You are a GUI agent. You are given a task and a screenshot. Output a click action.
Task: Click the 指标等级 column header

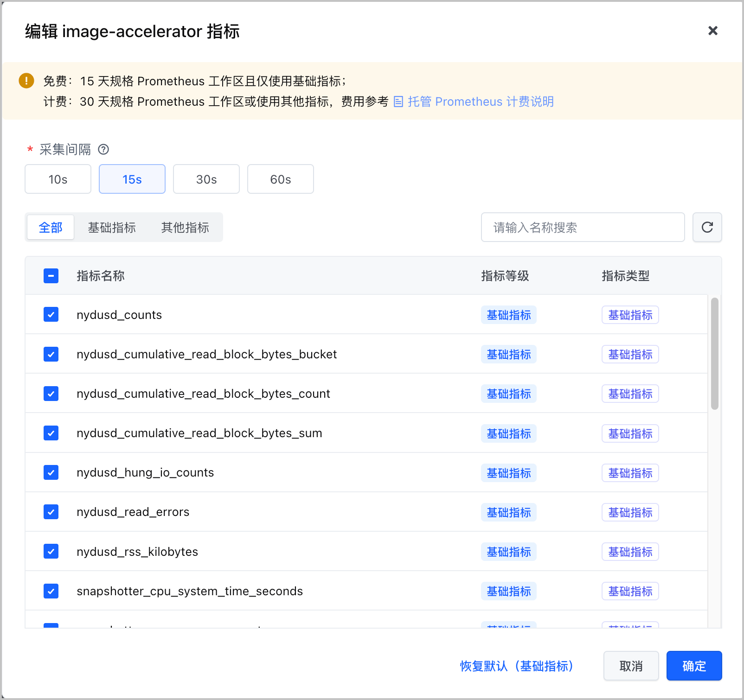pos(505,276)
